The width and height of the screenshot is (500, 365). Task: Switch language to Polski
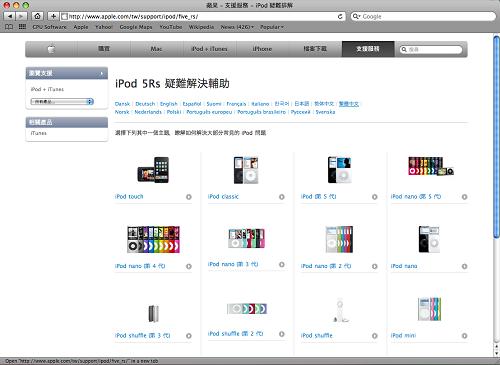pos(174,112)
